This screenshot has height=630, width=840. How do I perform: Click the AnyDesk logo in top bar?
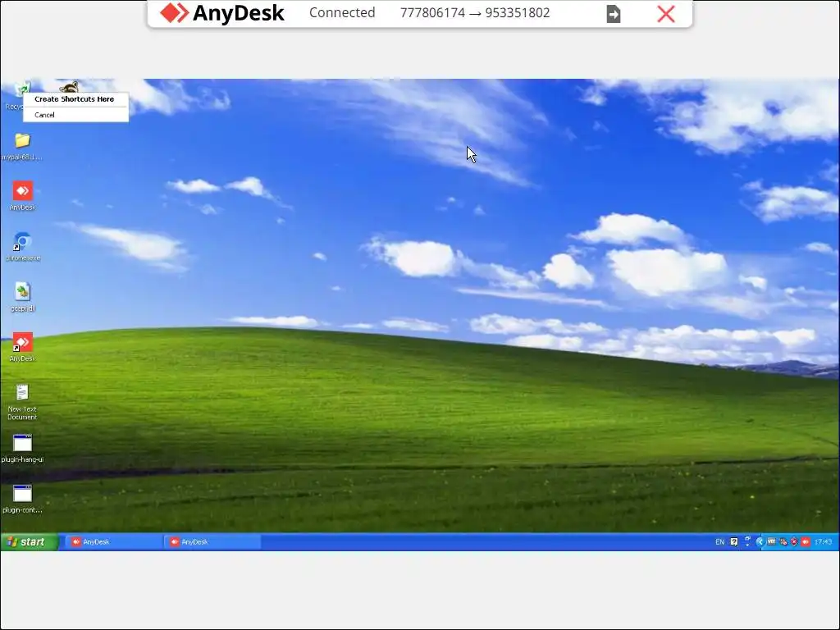[x=222, y=13]
